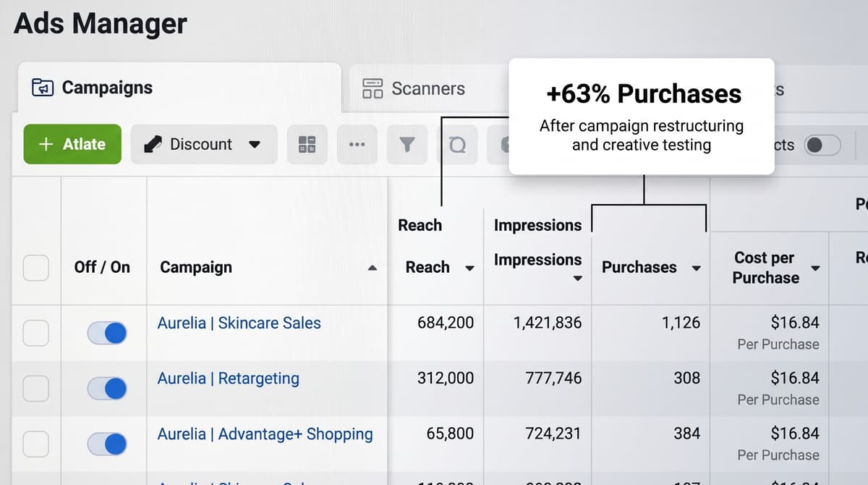Select purchases value 308
This screenshot has width=868, height=485.
pyautogui.click(x=686, y=378)
